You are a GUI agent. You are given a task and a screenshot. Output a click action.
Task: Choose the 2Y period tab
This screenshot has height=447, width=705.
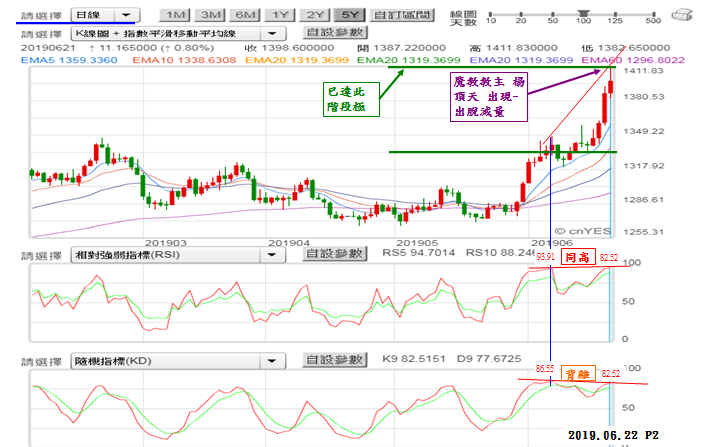[x=316, y=15]
